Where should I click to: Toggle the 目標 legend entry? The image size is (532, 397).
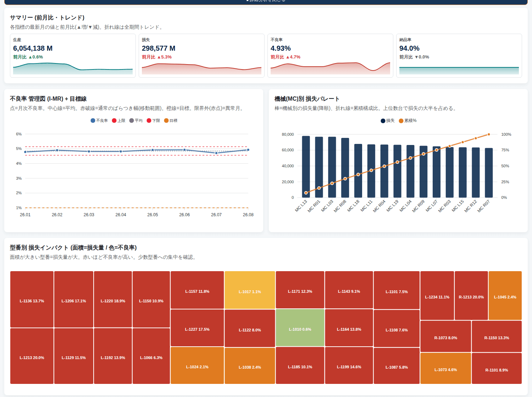[x=171, y=121]
